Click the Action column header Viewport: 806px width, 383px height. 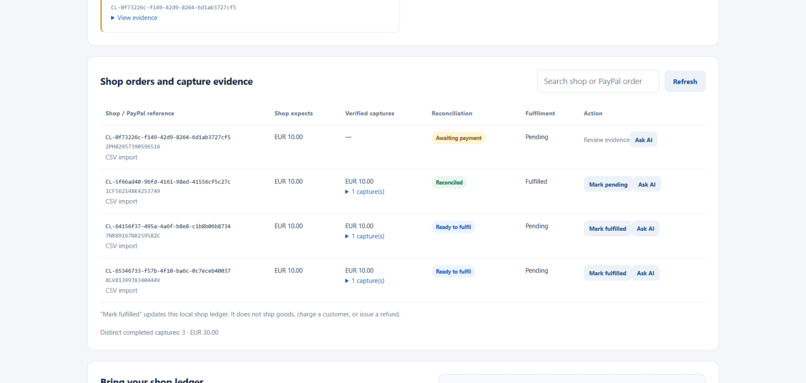pyautogui.click(x=593, y=114)
